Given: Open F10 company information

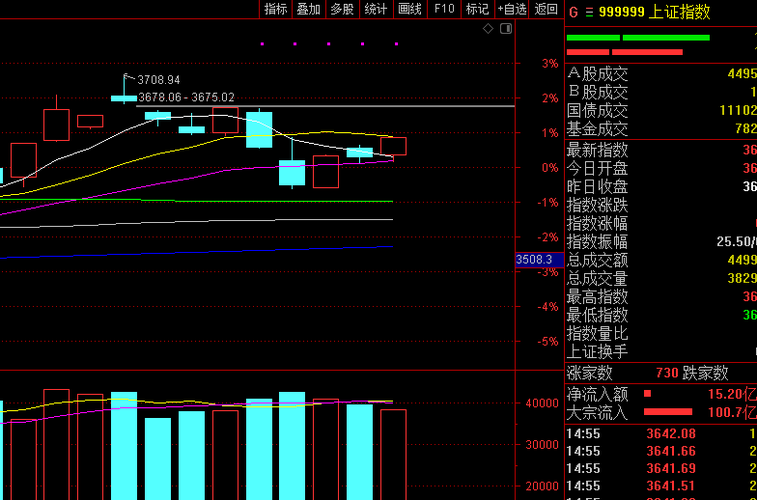Looking at the screenshot, I should coord(444,9).
